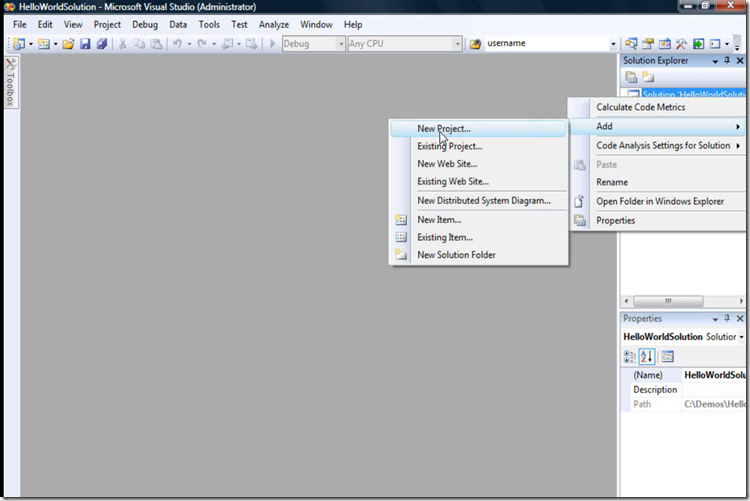This screenshot has height=501, width=750.
Task: Open the Debug menu
Action: pyautogui.click(x=145, y=24)
